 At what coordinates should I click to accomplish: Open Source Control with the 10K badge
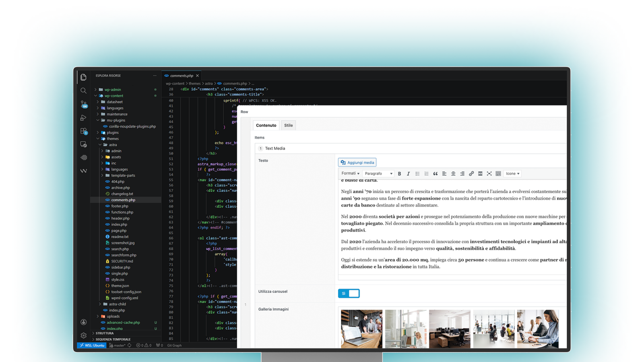84,104
